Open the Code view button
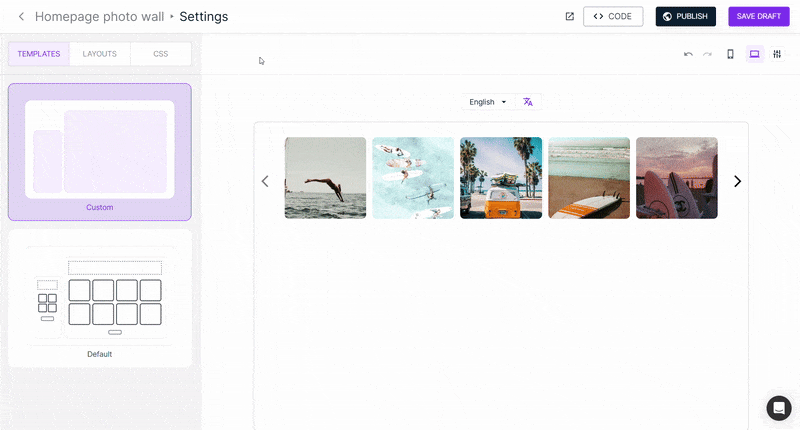 (x=613, y=16)
